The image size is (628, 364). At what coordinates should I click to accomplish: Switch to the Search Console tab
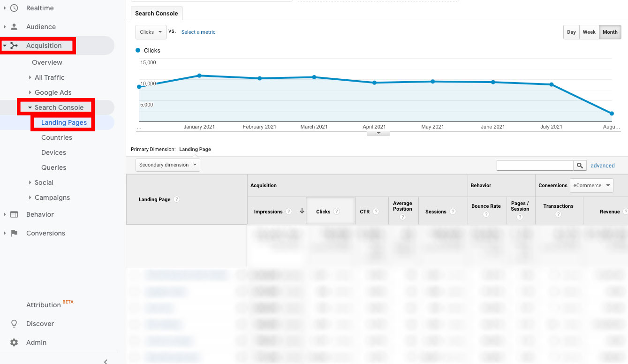(x=156, y=14)
